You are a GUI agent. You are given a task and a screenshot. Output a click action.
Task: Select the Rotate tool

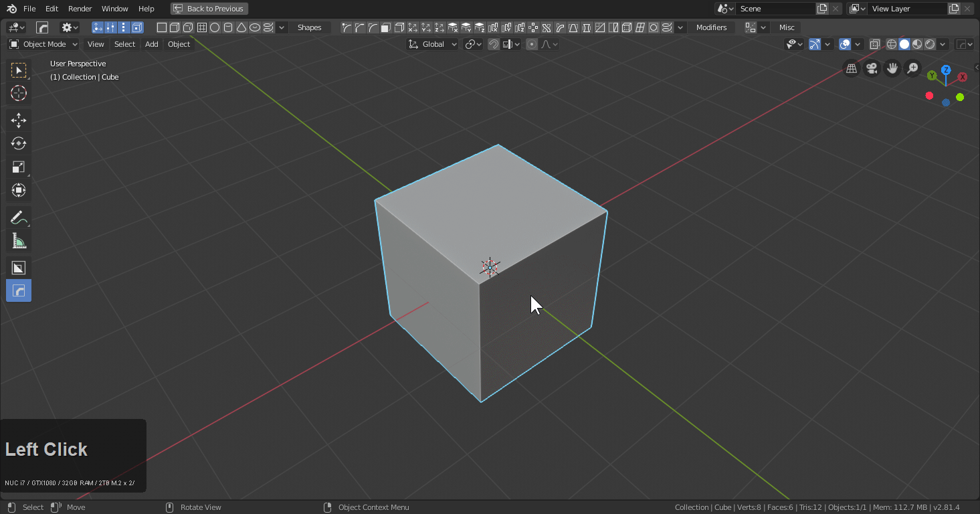click(x=19, y=144)
